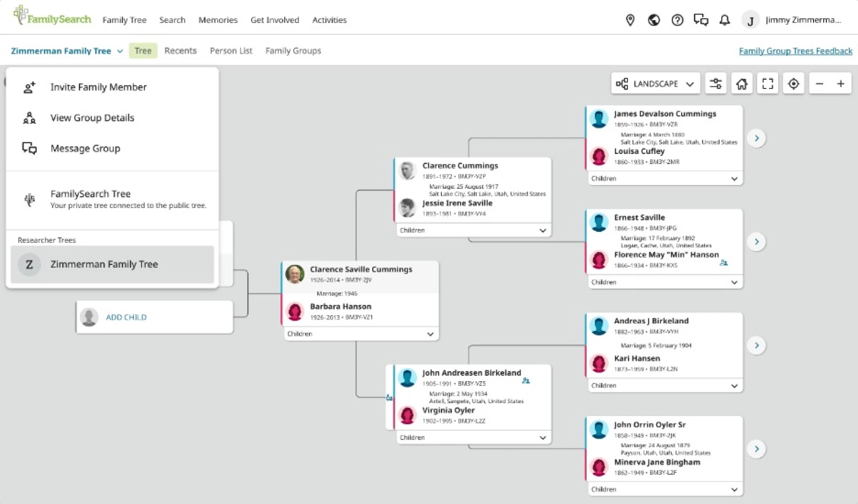
Task: Expand Children under Ernest Saville
Action: (x=665, y=282)
